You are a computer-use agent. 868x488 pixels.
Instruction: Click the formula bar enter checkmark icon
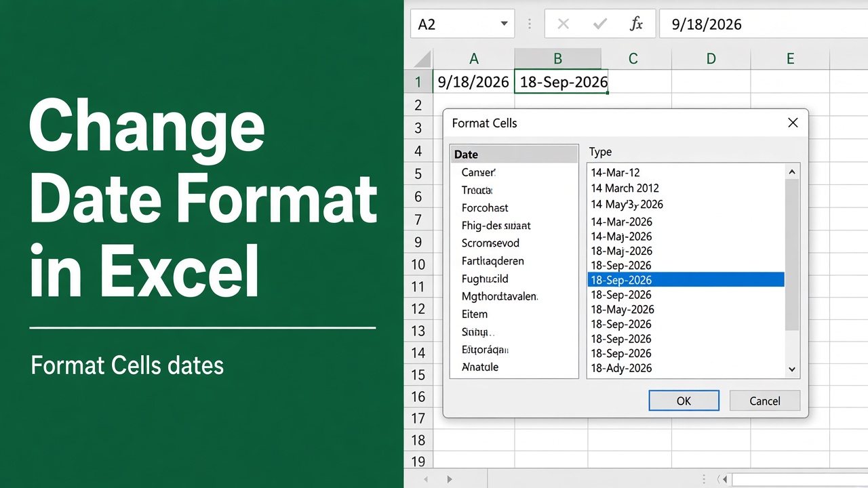pyautogui.click(x=599, y=24)
